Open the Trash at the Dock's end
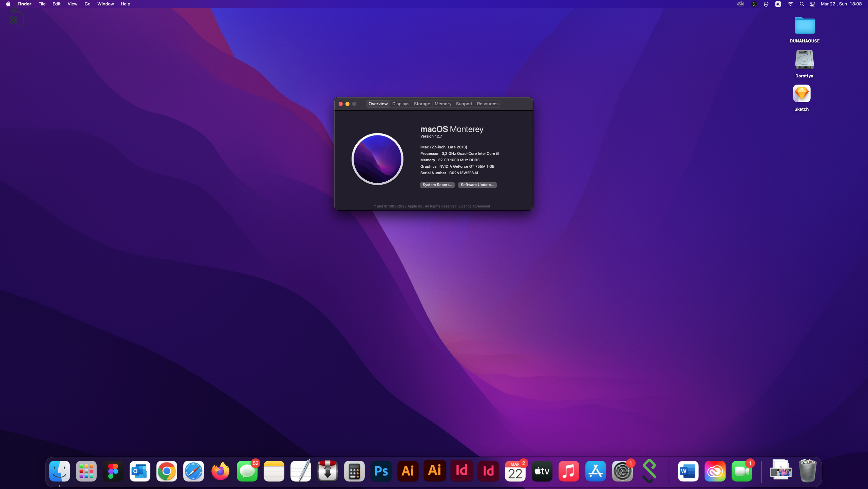The image size is (868, 489). click(807, 471)
